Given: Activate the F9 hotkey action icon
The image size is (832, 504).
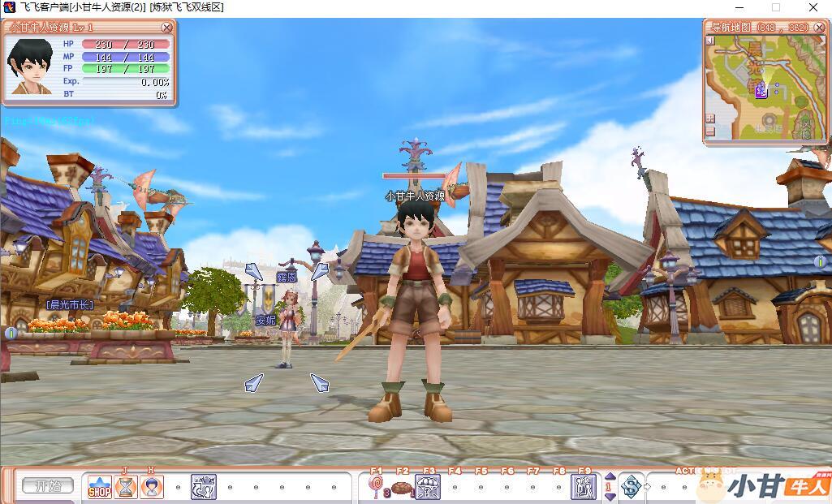Looking at the screenshot, I should tap(584, 487).
